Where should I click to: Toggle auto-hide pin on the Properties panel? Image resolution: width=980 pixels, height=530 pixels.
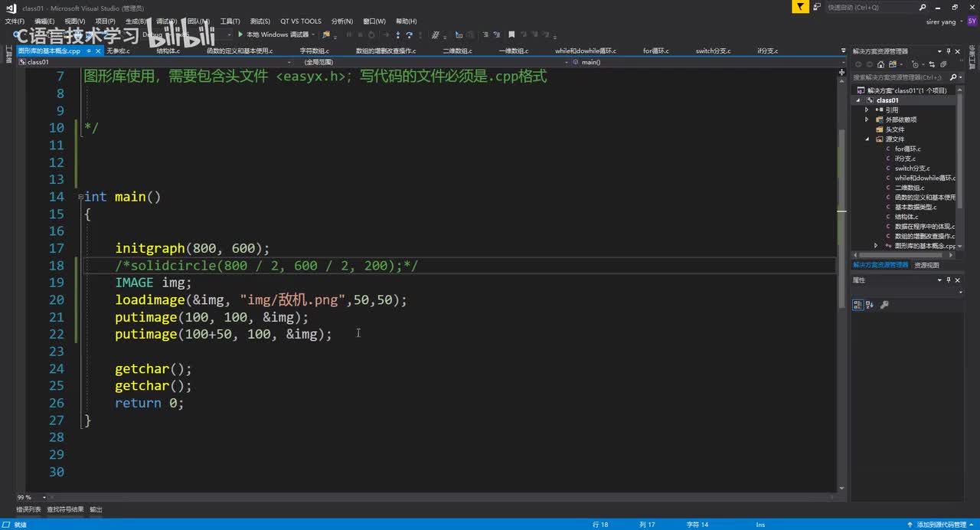click(948, 280)
